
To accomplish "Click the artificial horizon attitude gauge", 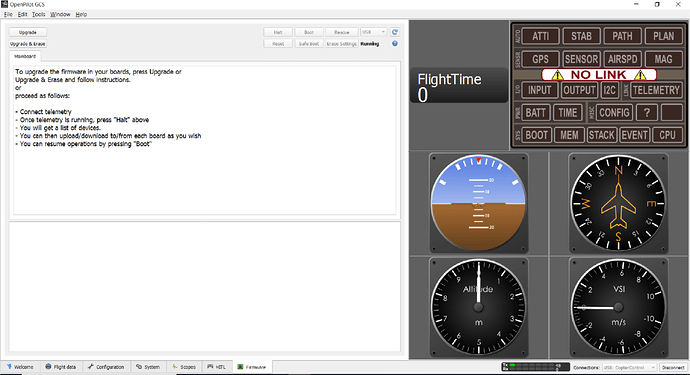I will [478, 203].
